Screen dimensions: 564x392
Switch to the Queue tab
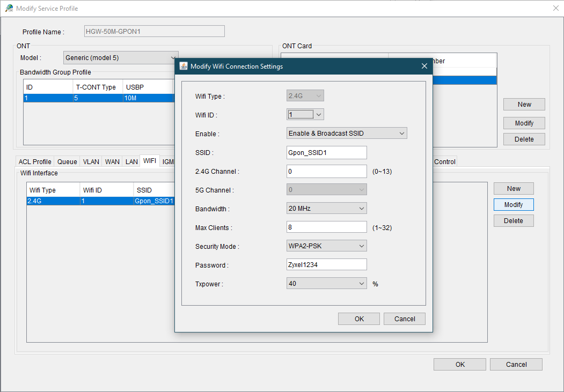(67, 162)
